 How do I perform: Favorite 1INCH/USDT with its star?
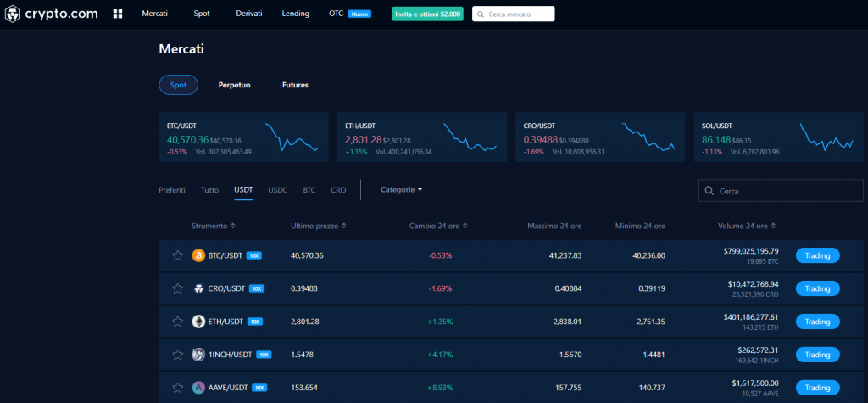click(x=178, y=355)
